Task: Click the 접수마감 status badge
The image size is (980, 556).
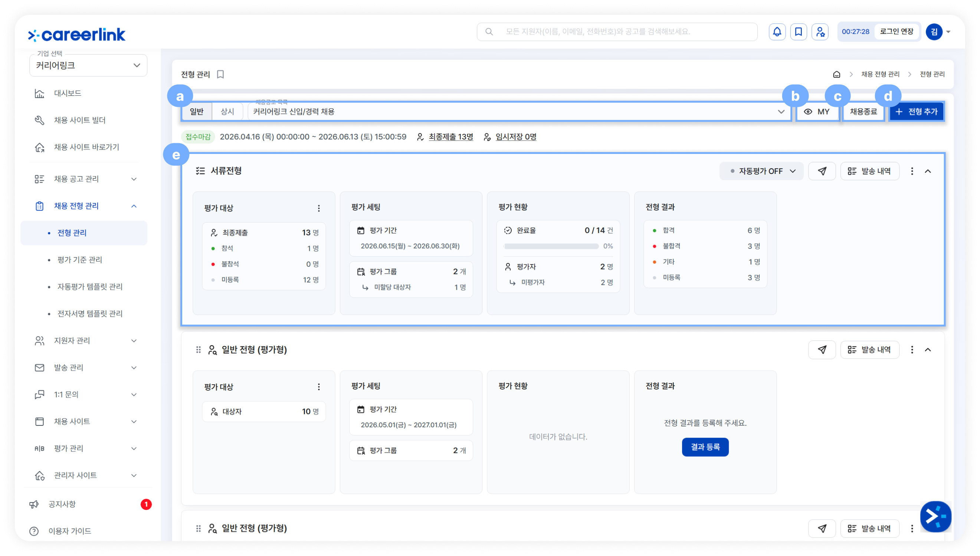Action: coord(198,137)
